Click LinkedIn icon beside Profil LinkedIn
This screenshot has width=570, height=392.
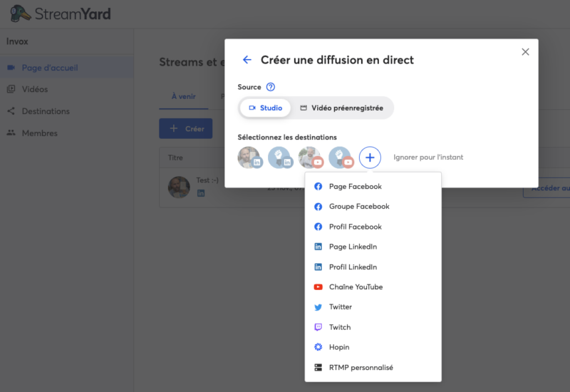(318, 267)
